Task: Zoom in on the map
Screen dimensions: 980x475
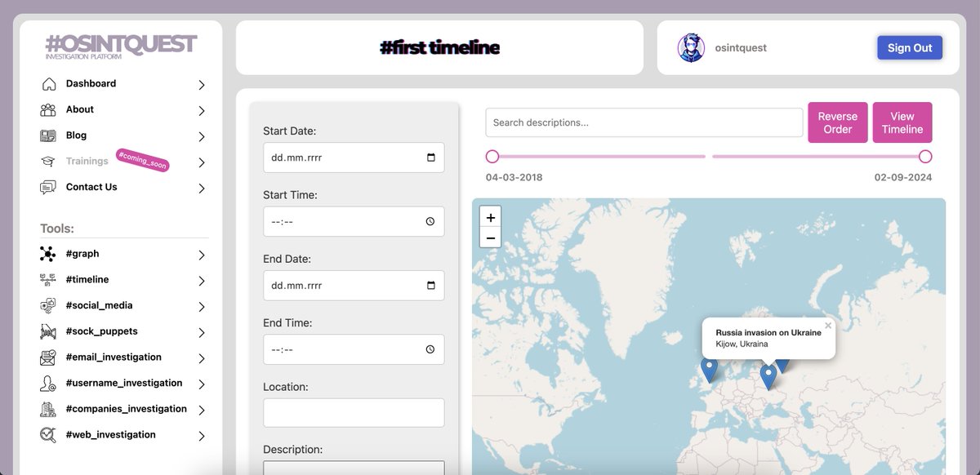Action: [490, 218]
